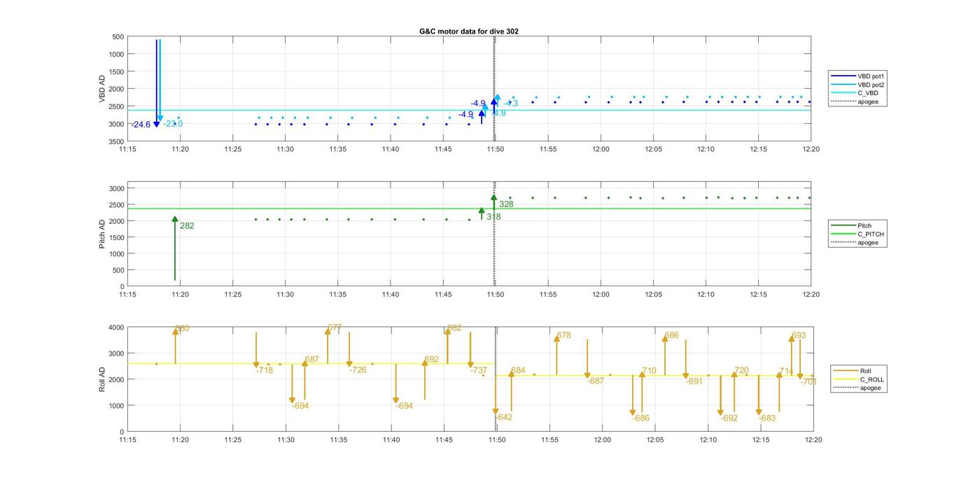The height and width of the screenshot is (485, 980).
Task: Click the '-692' roll move label
Action: coord(729,419)
